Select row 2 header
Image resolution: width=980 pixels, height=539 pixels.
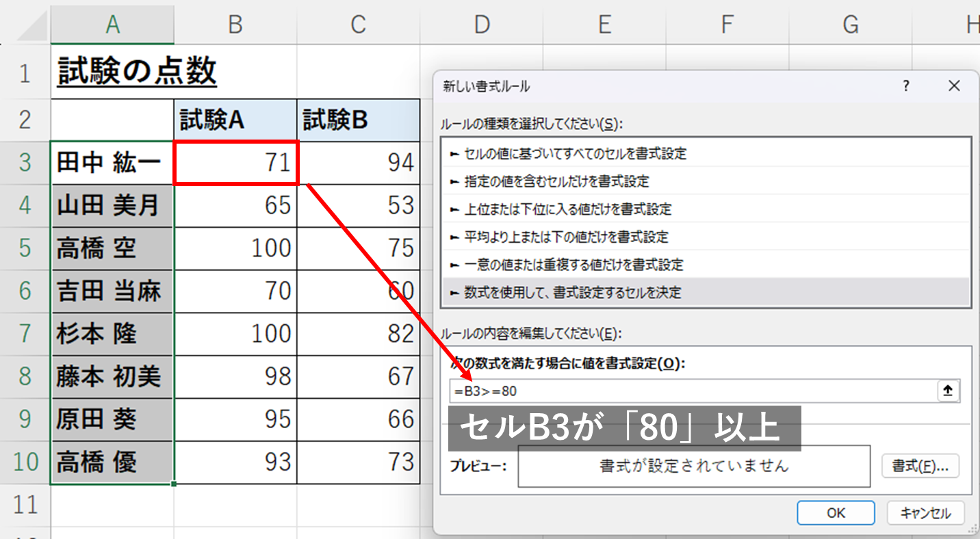click(x=25, y=120)
